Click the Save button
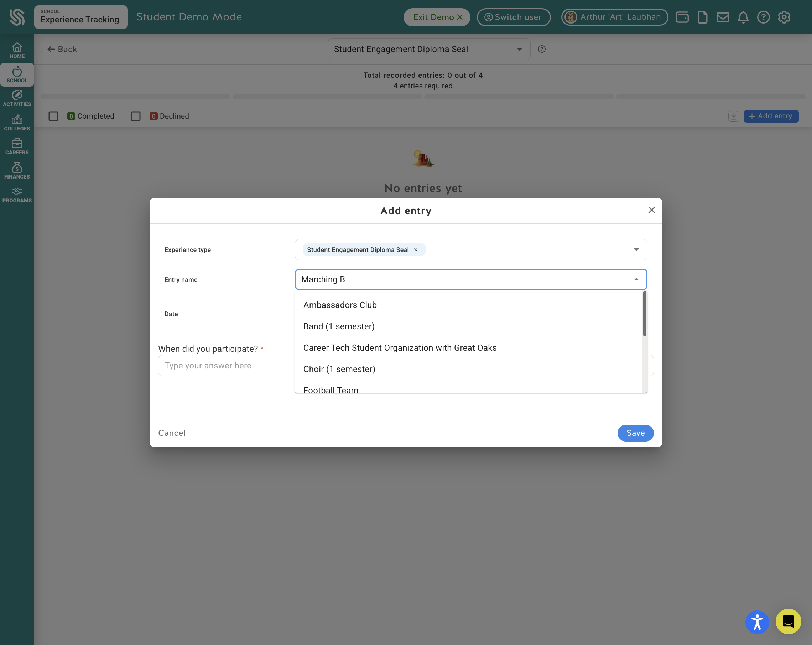The width and height of the screenshot is (812, 645). click(x=635, y=433)
